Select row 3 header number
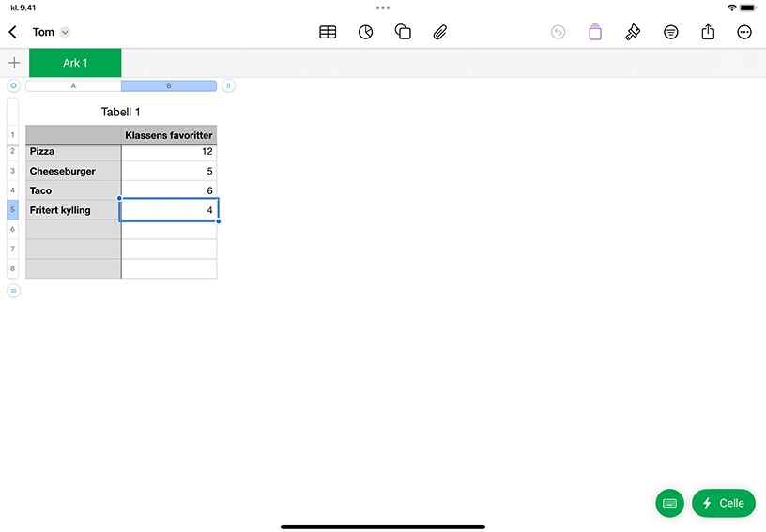The height and width of the screenshot is (532, 766). point(13,171)
